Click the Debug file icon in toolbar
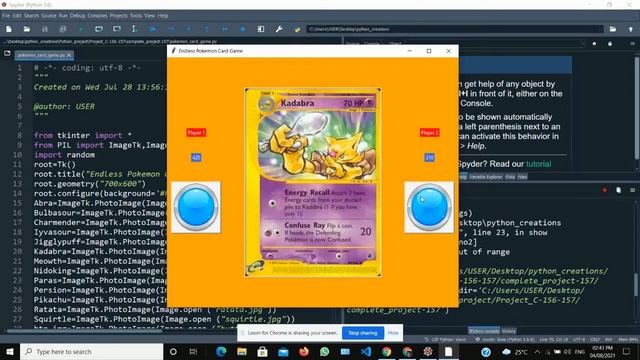The height and width of the screenshot is (360, 640). click(153, 29)
